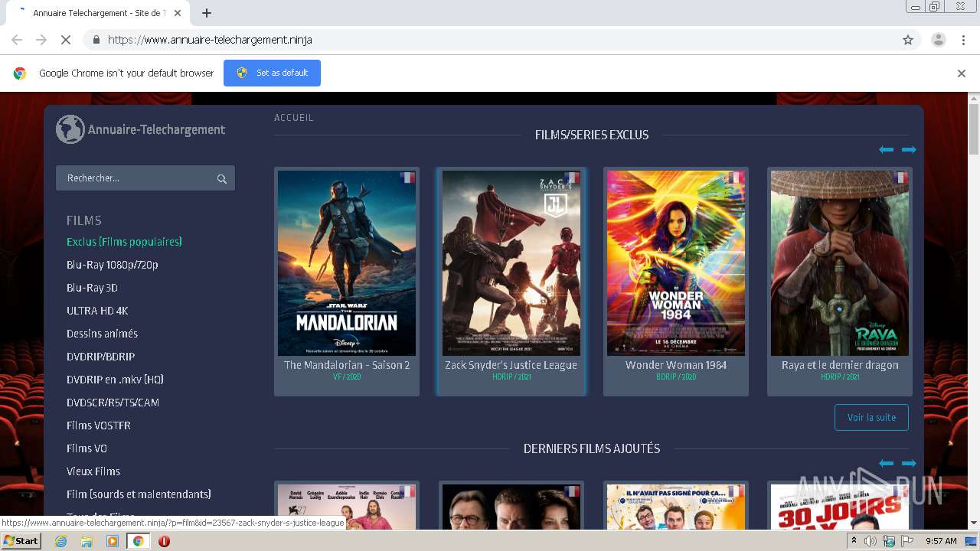The height and width of the screenshot is (551, 980).
Task: Open Raya et le dernier dragon poster
Action: click(x=840, y=263)
